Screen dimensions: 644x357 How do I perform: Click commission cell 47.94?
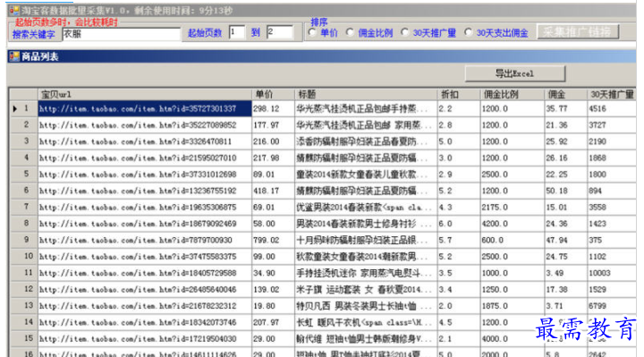tap(565, 241)
